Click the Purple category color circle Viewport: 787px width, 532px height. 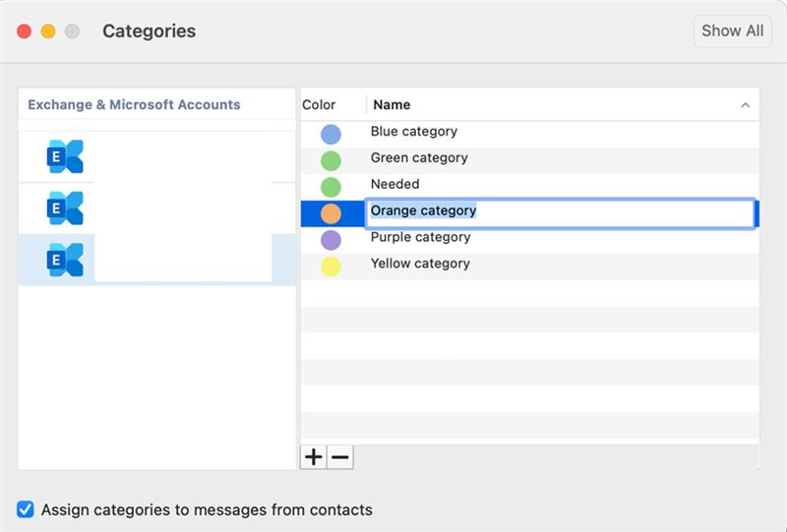click(x=331, y=240)
